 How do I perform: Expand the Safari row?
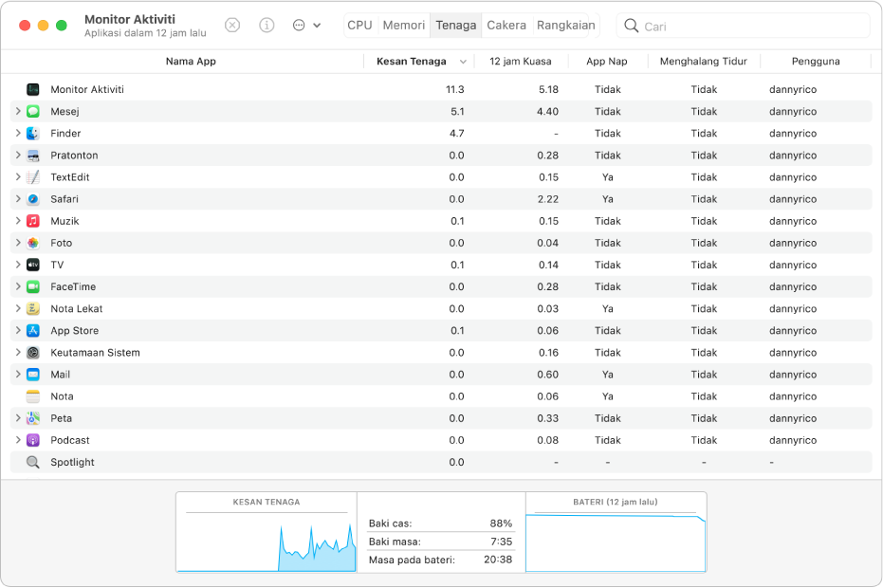coord(18,199)
